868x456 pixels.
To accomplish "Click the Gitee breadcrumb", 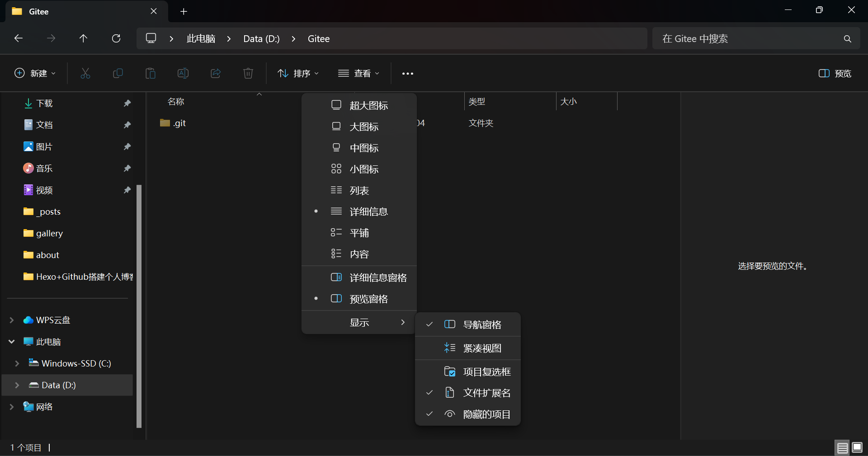I will click(319, 39).
